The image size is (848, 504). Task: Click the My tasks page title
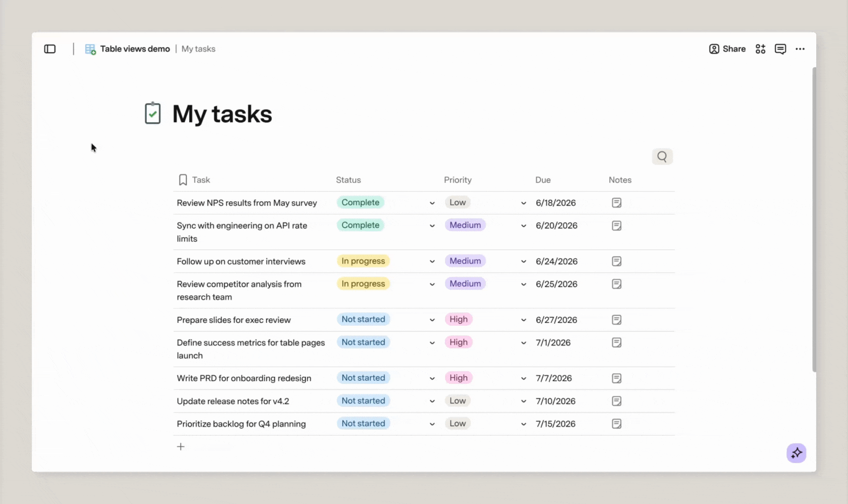pyautogui.click(x=222, y=114)
